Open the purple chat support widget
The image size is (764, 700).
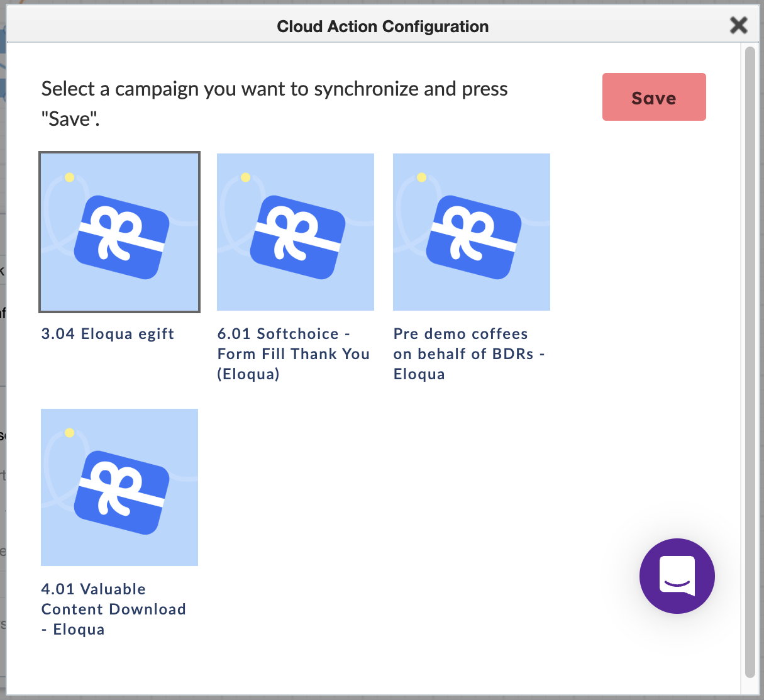677,576
